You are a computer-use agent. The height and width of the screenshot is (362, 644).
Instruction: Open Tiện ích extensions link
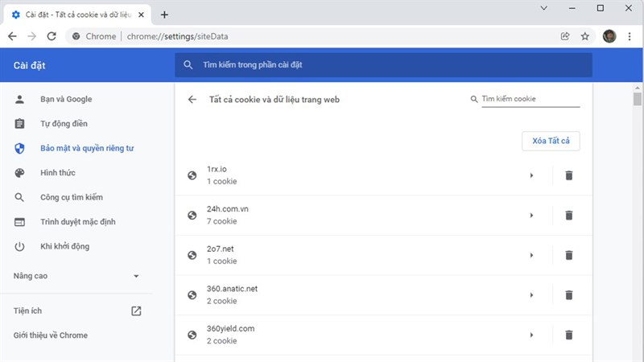point(27,311)
